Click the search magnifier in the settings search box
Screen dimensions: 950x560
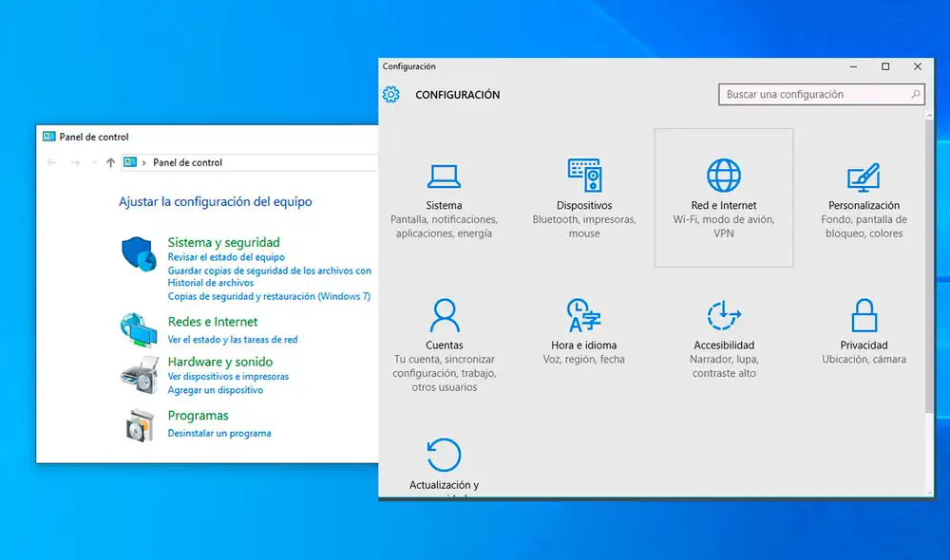point(914,94)
